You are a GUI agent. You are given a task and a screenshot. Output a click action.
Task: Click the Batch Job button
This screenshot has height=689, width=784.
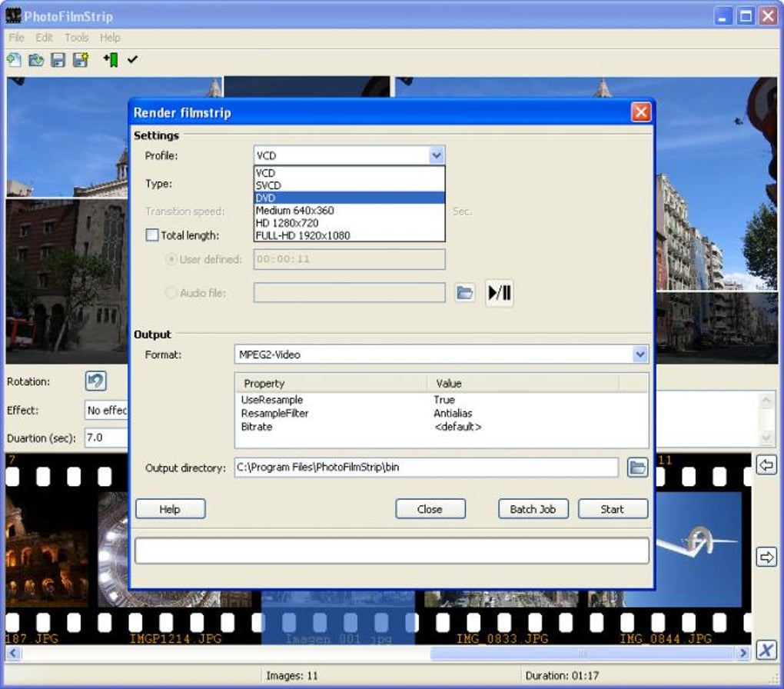pyautogui.click(x=533, y=509)
